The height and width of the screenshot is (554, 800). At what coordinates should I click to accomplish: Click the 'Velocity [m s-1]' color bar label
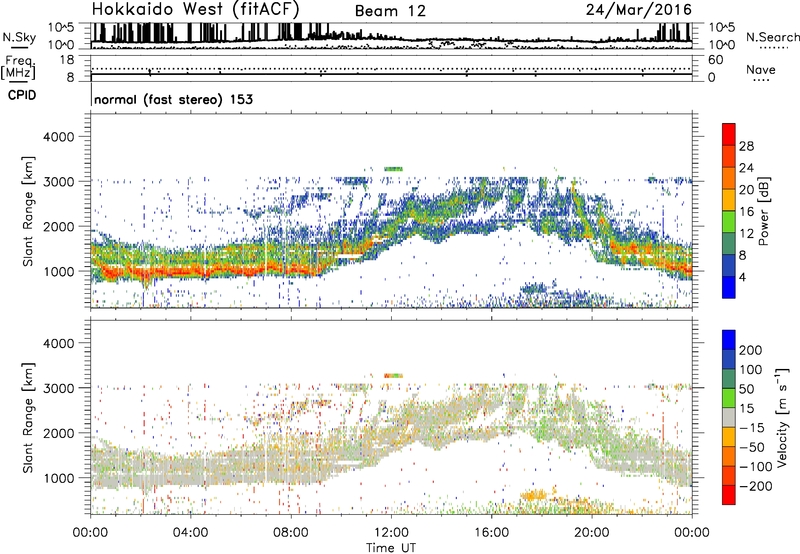(x=781, y=418)
